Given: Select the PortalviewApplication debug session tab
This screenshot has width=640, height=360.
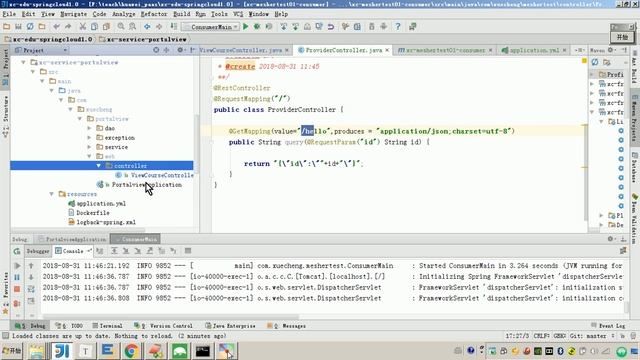Looking at the screenshot, I should pos(72,239).
